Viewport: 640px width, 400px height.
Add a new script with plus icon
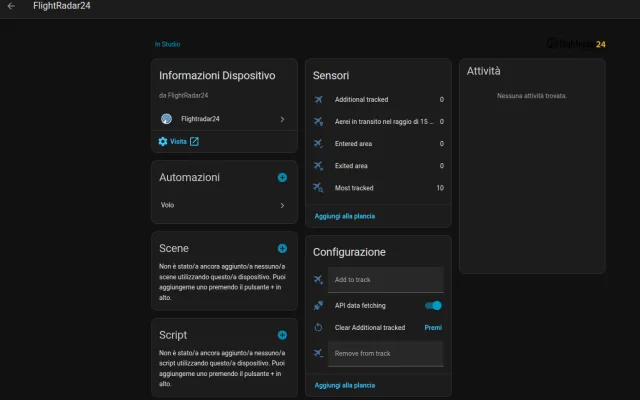pyautogui.click(x=282, y=335)
